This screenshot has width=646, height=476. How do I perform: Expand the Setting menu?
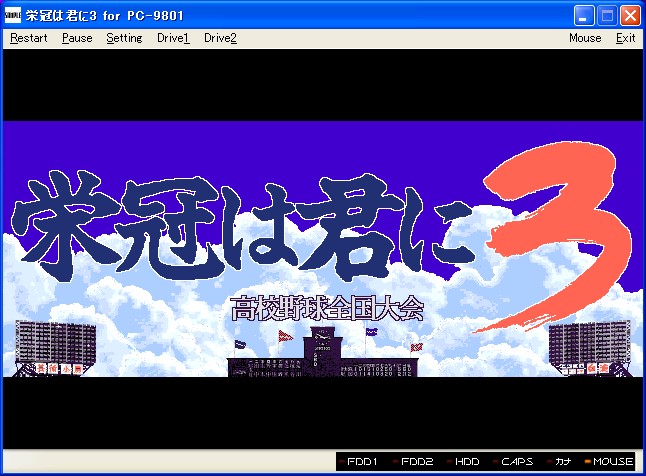(124, 38)
